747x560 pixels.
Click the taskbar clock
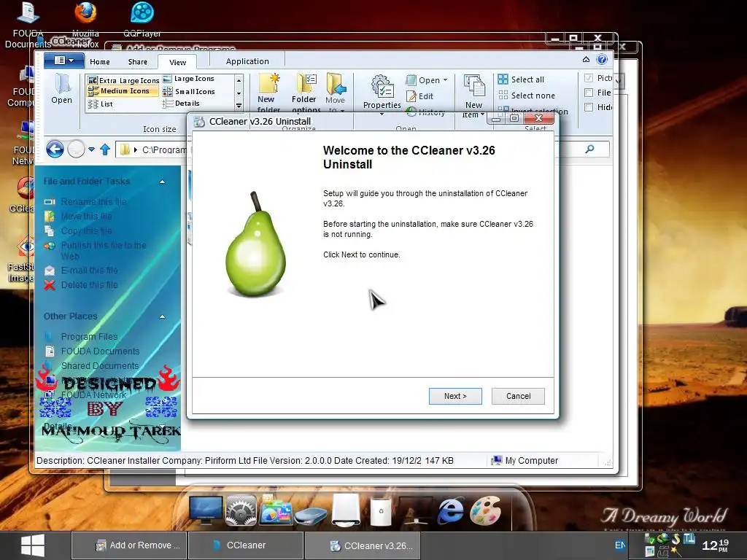coord(715,545)
